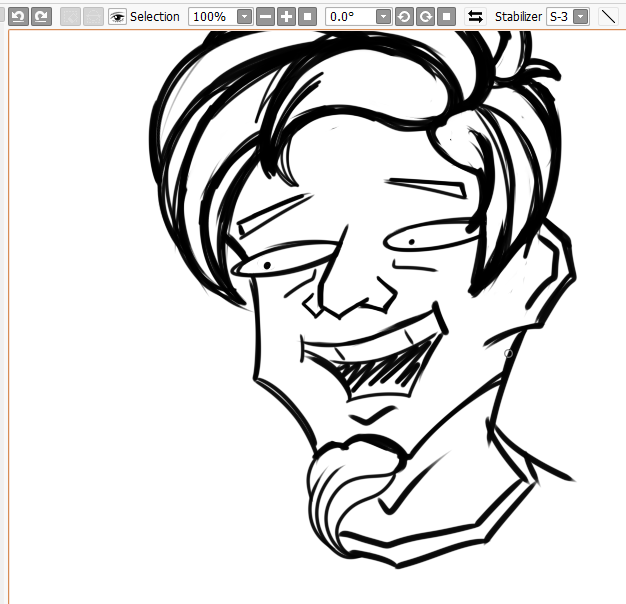The height and width of the screenshot is (604, 626).
Task: Click the Redo arrow button
Action: (42, 16)
